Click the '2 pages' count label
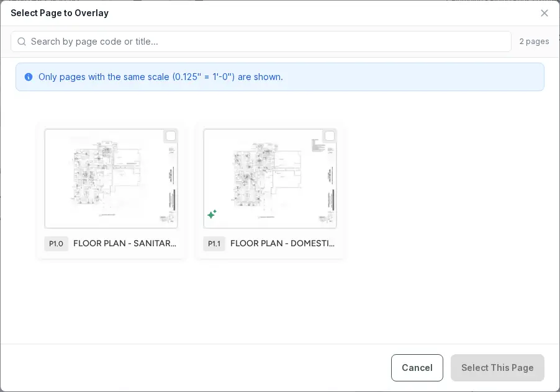The image size is (560, 392). [x=535, y=42]
